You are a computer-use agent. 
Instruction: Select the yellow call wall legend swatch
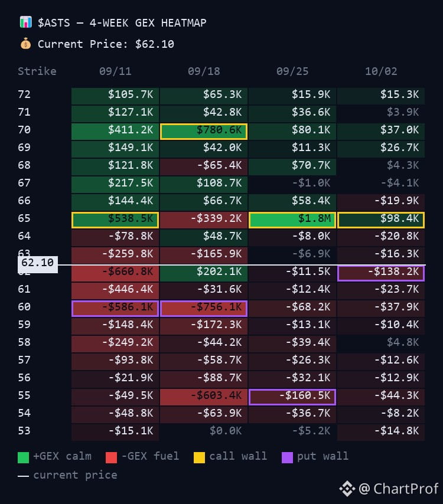point(199,457)
